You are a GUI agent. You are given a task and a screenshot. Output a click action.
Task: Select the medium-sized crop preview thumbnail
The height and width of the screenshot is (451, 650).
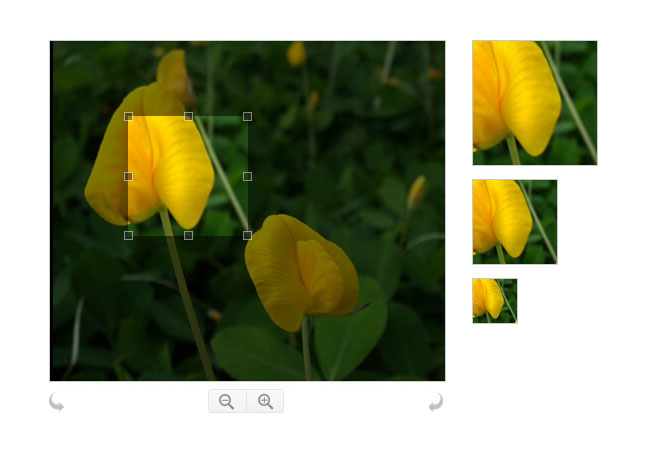(514, 222)
